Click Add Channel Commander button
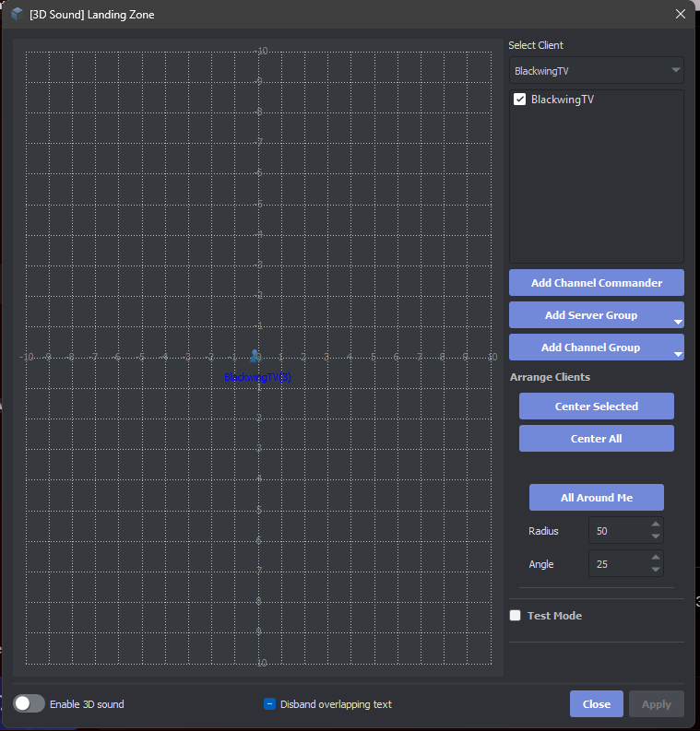700x731 pixels. click(x=596, y=283)
